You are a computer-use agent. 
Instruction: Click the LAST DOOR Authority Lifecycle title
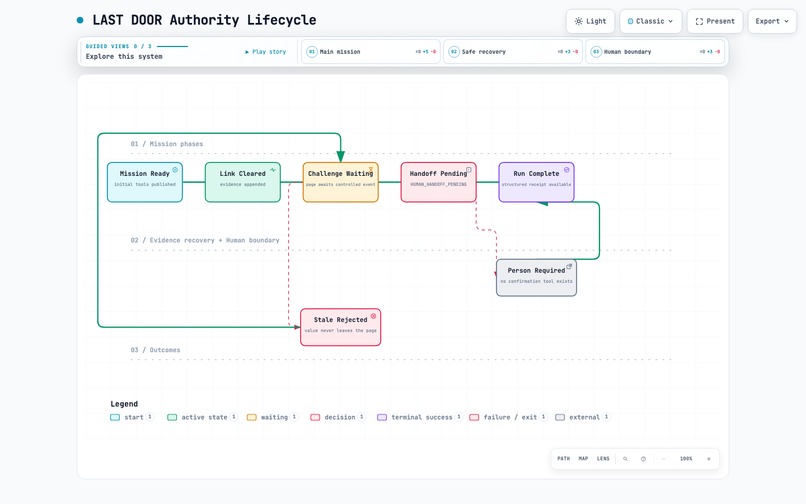pos(204,20)
